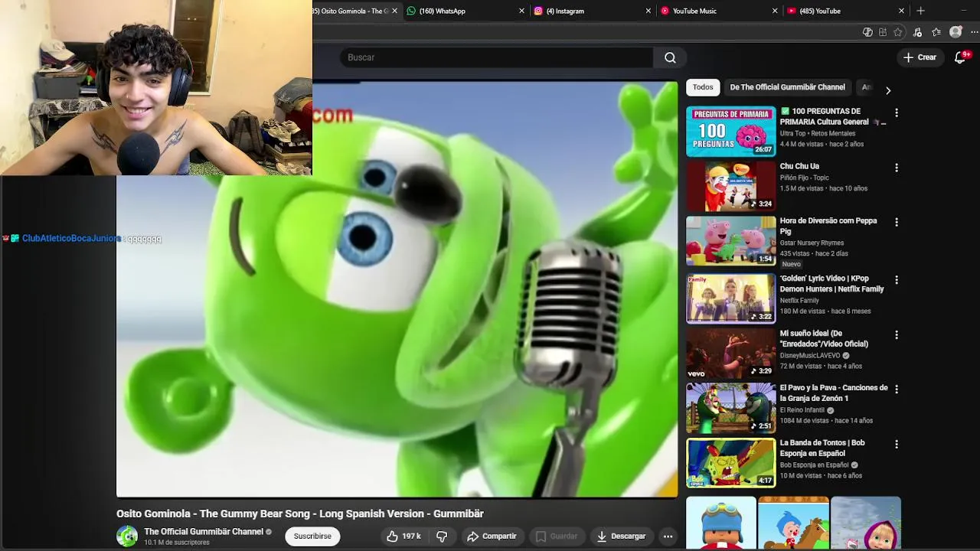Open the media control music note icon
980x551 pixels.
point(917,32)
